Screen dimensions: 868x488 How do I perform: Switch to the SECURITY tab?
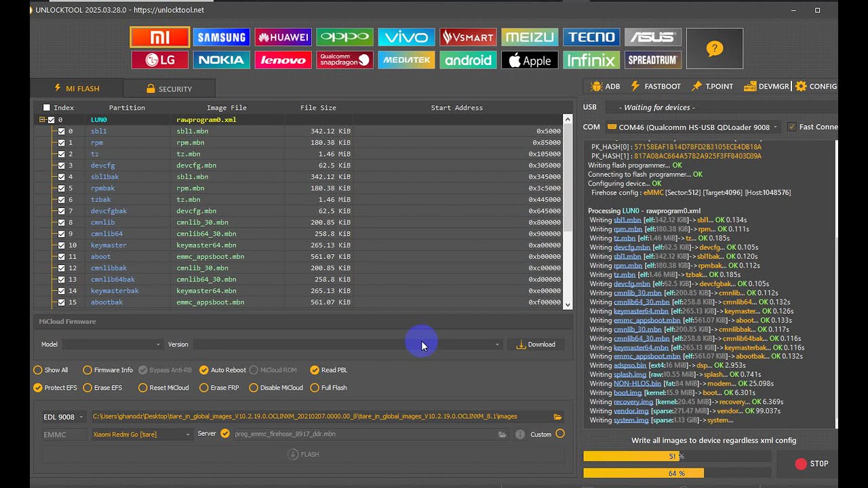pos(169,89)
